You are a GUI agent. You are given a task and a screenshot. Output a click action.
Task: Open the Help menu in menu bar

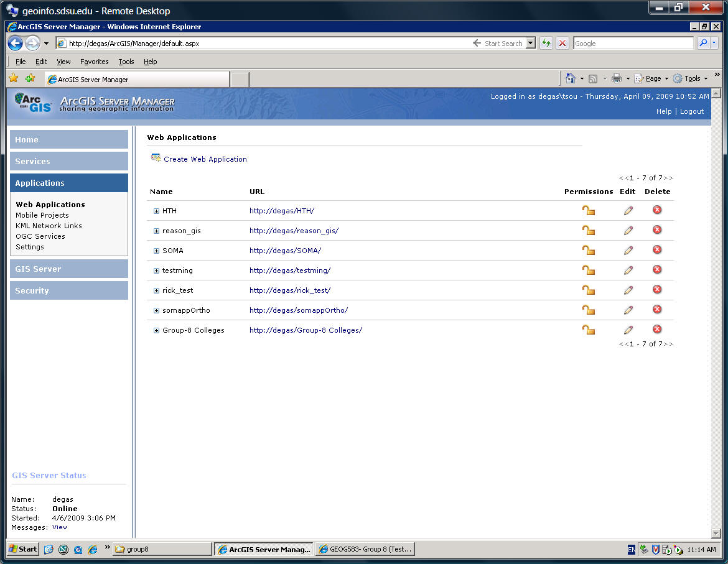point(150,62)
